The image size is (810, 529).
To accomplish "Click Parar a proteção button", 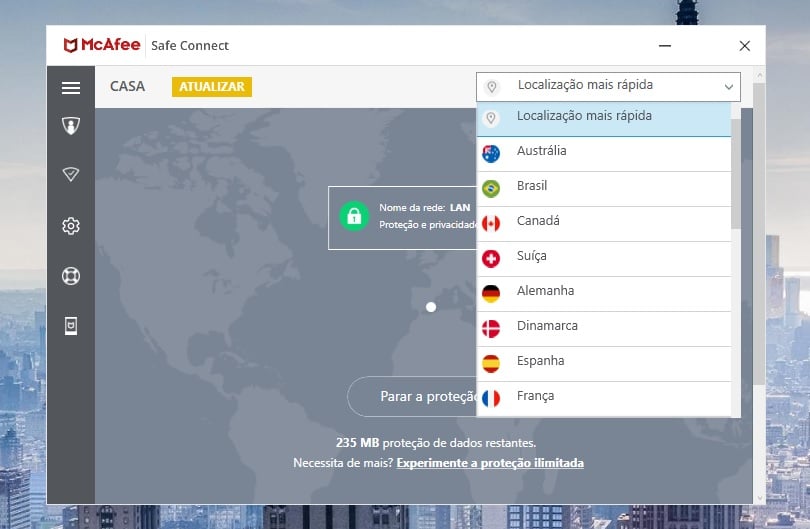I will point(412,397).
